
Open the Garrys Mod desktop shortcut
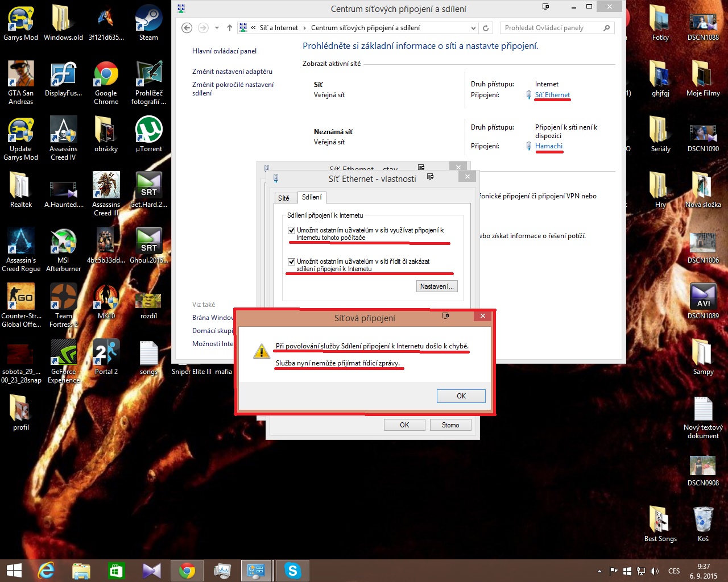pyautogui.click(x=21, y=23)
